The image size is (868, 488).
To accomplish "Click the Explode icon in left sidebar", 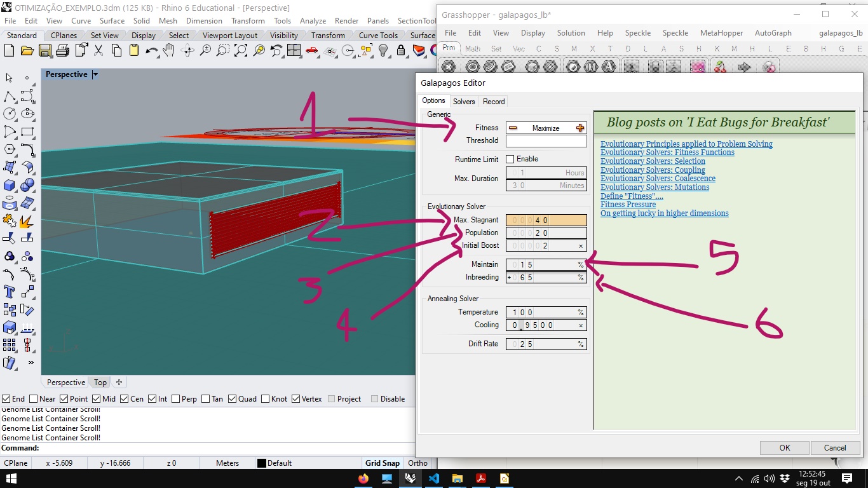I will coord(27,221).
